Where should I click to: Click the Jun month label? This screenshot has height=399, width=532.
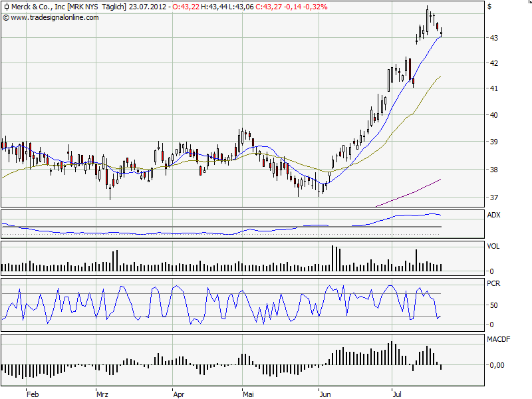(325, 394)
